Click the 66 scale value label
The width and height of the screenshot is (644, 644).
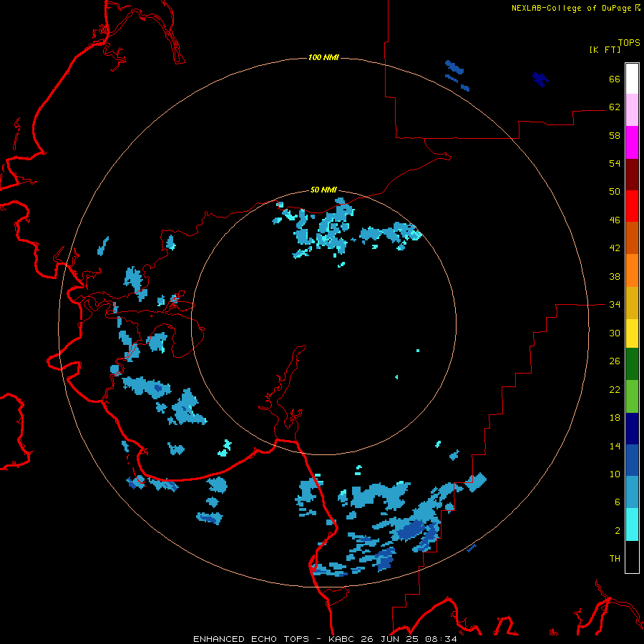(615, 79)
